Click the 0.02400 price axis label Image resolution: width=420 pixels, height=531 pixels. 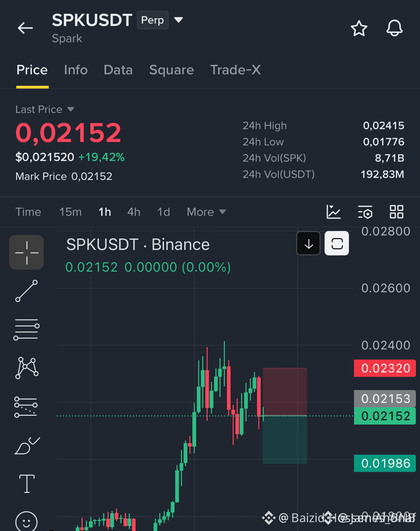click(386, 345)
